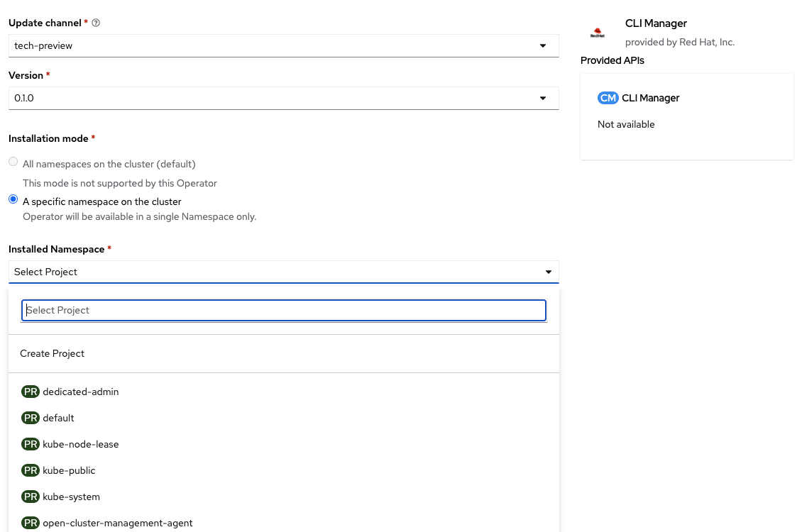
Task: Select the All namespaces on the cluster radio
Action: 13,162
